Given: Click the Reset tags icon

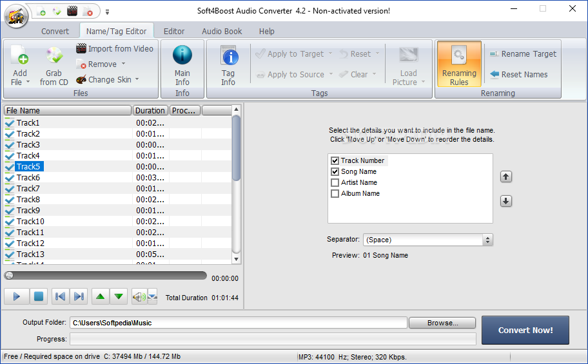Looking at the screenshot, I should click(344, 54).
